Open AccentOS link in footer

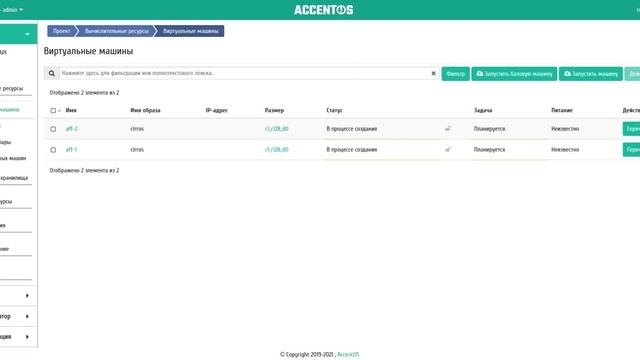tap(348, 354)
